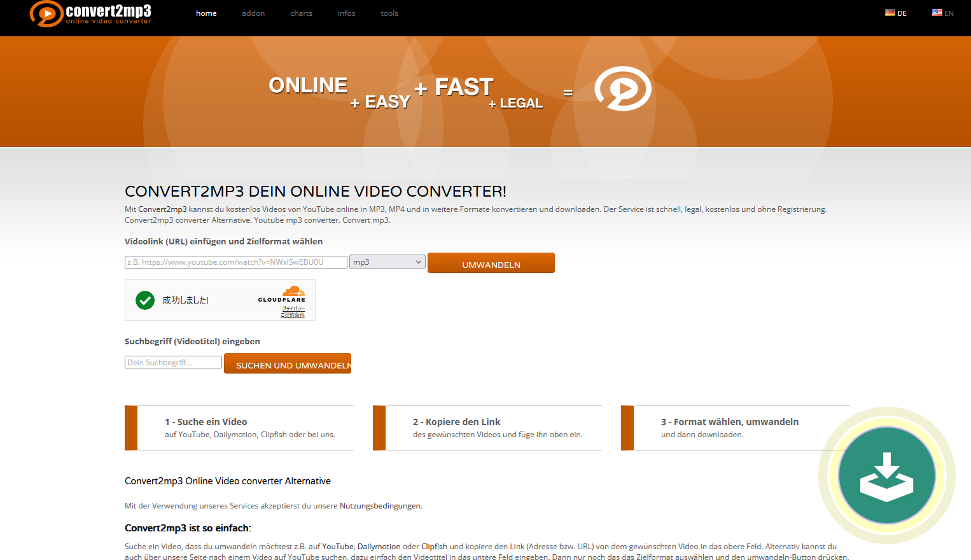This screenshot has width=971, height=560.
Task: Click the green floating download button
Action: pyautogui.click(x=886, y=475)
